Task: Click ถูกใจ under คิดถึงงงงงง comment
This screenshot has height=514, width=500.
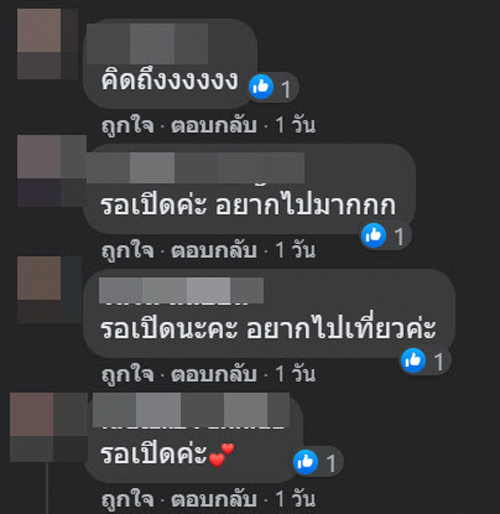Action: (x=128, y=126)
